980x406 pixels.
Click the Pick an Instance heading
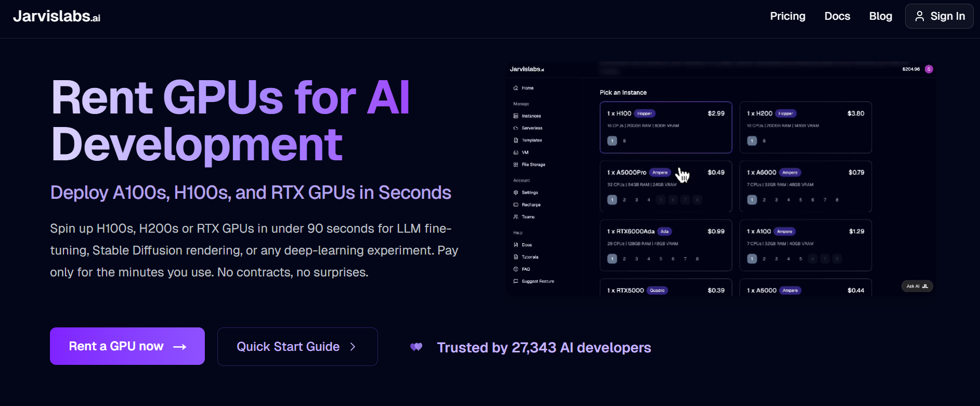623,93
